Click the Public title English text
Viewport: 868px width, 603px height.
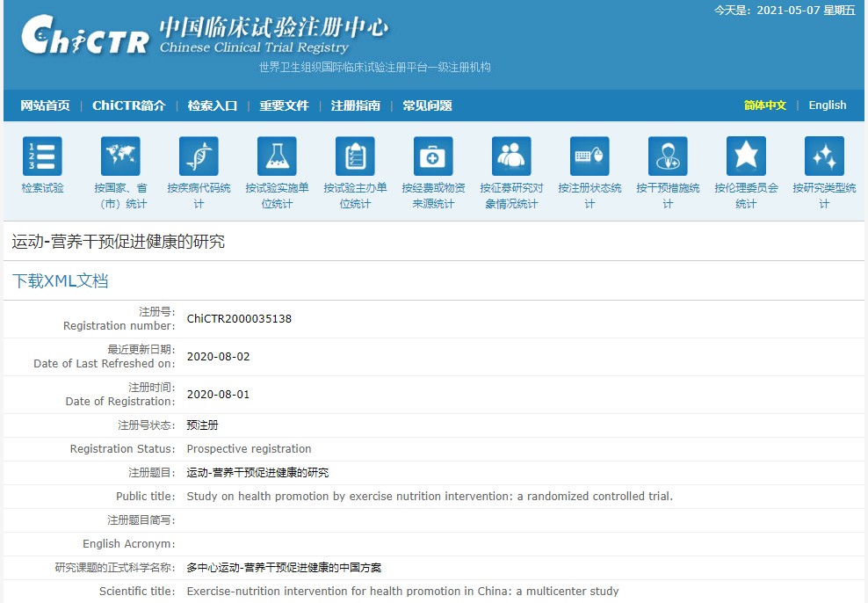[x=430, y=496]
